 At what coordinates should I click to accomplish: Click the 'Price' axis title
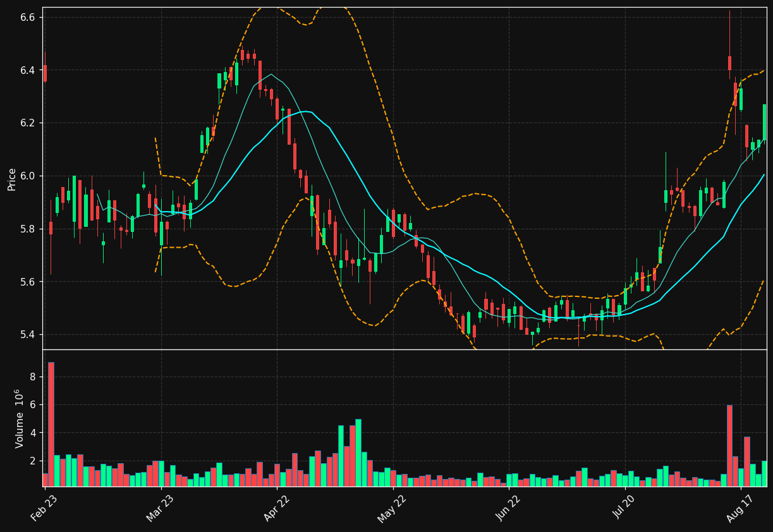[12, 179]
